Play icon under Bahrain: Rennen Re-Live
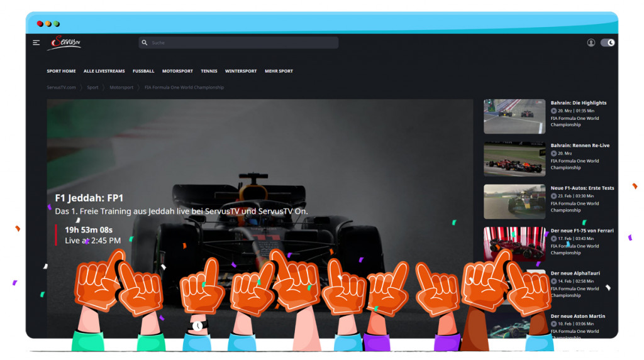Viewport: 644px width, 360px height. (x=553, y=153)
